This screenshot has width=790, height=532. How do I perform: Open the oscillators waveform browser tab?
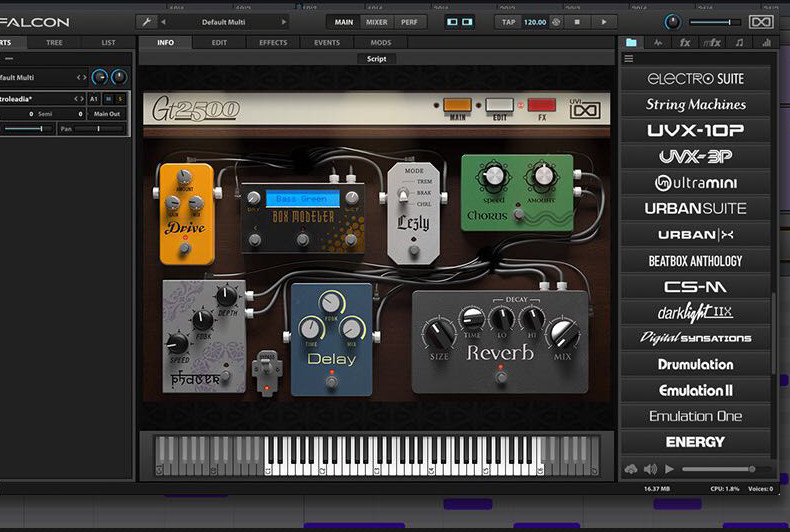click(658, 43)
